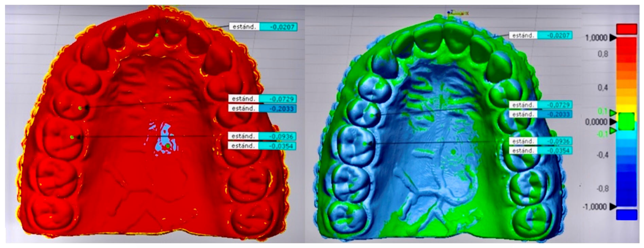This screenshot has height=248, width=644.
Task: Select the green -0.1 lower tolerance arrow
Action: pyautogui.click(x=613, y=131)
